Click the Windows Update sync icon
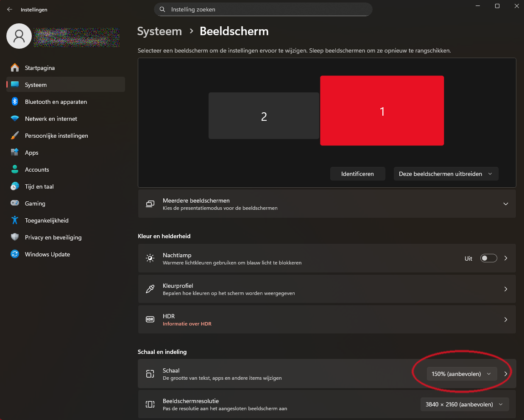 [x=15, y=254]
